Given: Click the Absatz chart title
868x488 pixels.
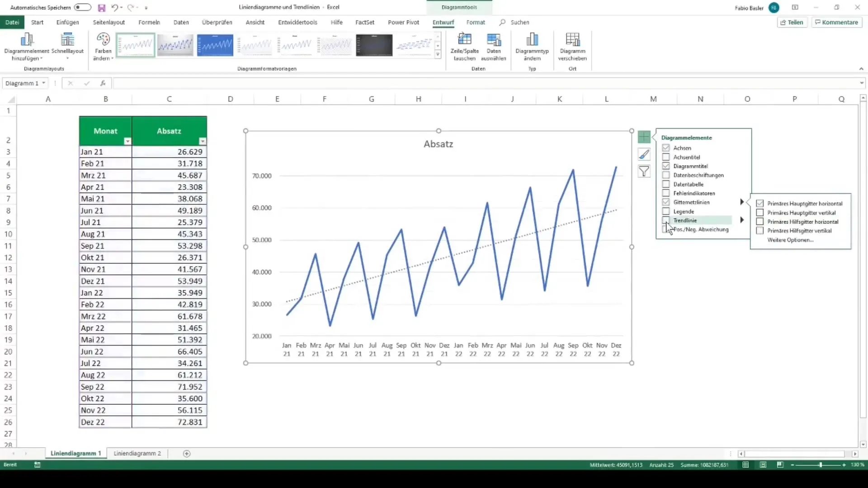Looking at the screenshot, I should (x=438, y=144).
